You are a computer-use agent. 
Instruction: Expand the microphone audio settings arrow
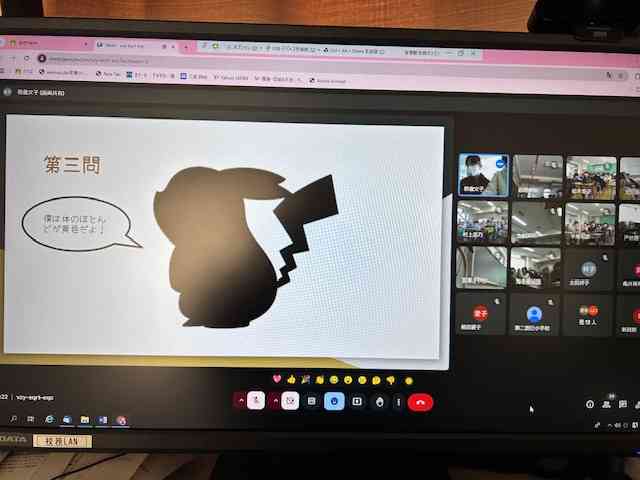point(240,401)
